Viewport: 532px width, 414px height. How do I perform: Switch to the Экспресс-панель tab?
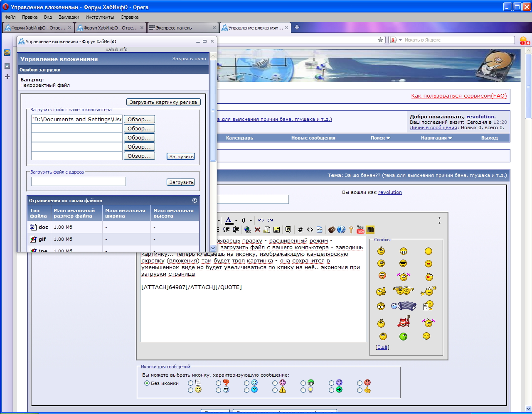click(x=182, y=28)
